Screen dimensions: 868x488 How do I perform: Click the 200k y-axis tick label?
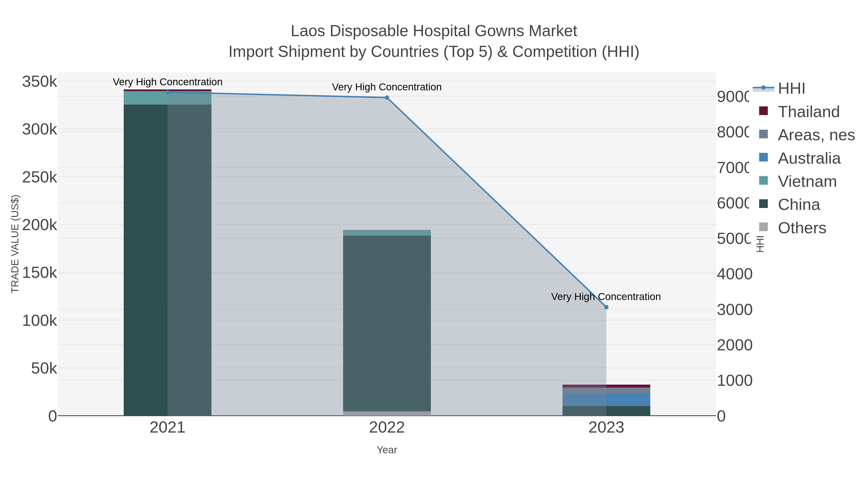click(x=40, y=225)
